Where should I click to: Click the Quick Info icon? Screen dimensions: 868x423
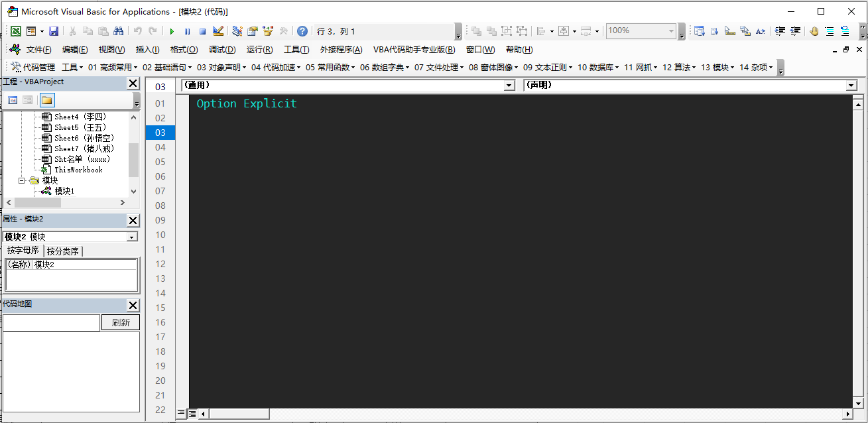[729, 31]
